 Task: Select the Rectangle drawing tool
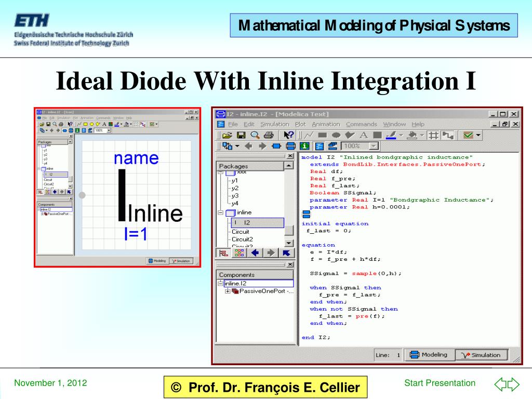click(x=322, y=136)
